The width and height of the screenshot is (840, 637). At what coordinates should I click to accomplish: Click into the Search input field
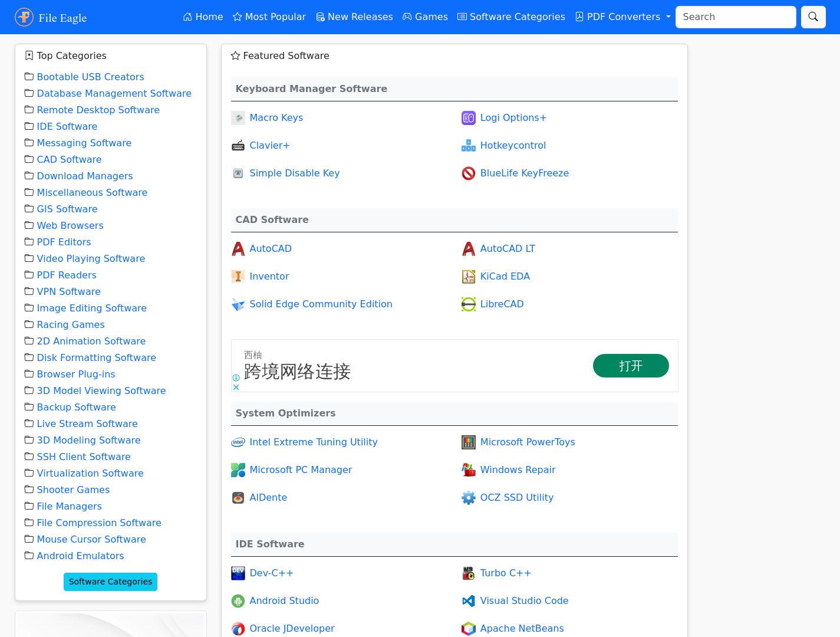click(x=736, y=17)
